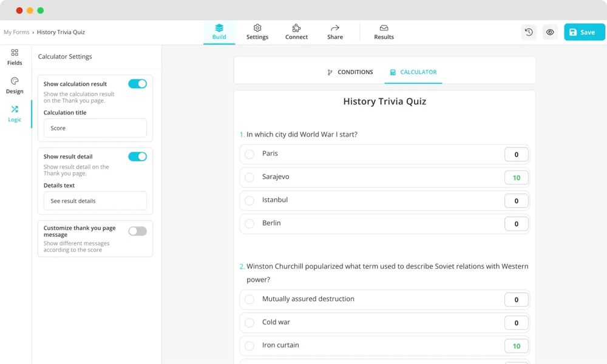The image size is (607, 364).
Task: Edit the score value for Paris
Action: (x=516, y=155)
